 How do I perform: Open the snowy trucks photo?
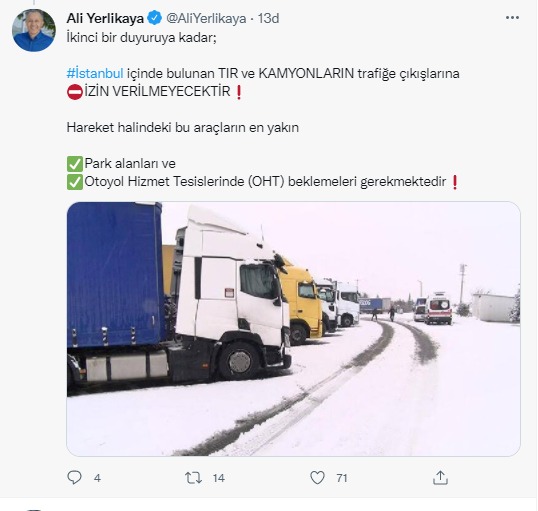293,329
